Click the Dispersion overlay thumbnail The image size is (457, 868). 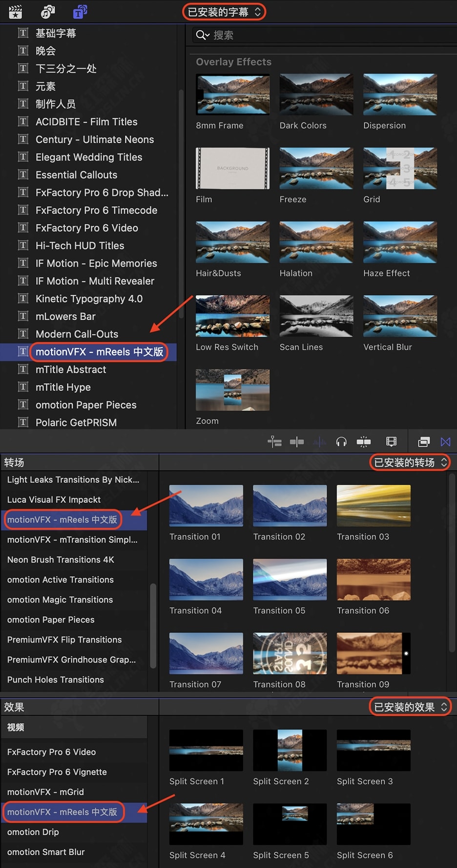[x=400, y=94]
